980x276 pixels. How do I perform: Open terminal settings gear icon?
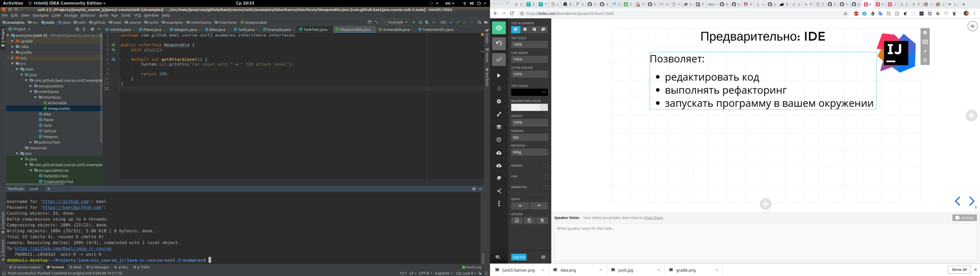pyautogui.click(x=474, y=189)
